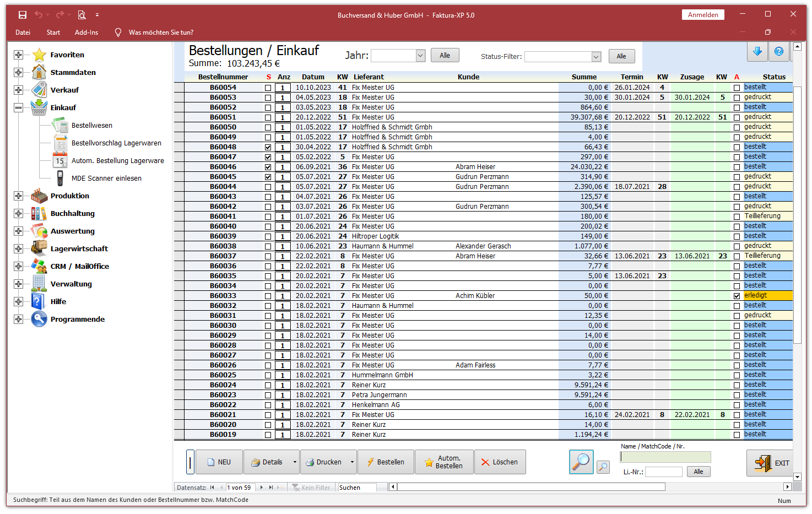The image size is (812, 514).
Task: Expand the Favoriten tree node
Action: [19, 55]
